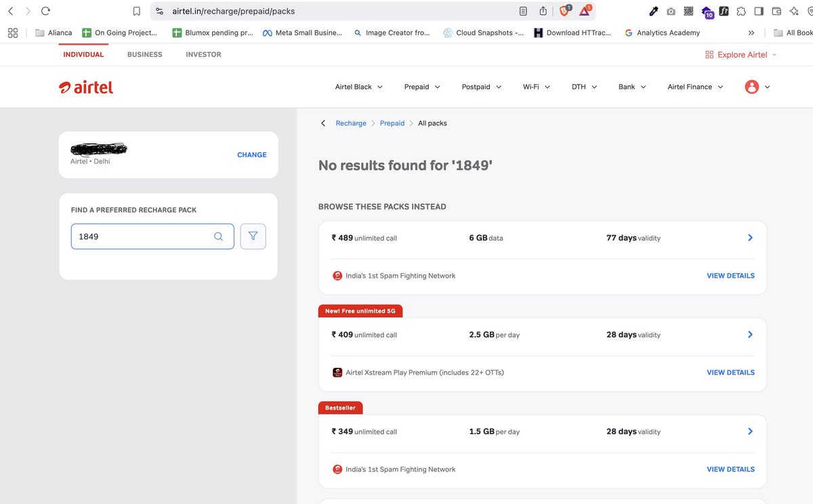Go back with the browser back arrow
Image resolution: width=813 pixels, height=504 pixels.
[x=9, y=11]
